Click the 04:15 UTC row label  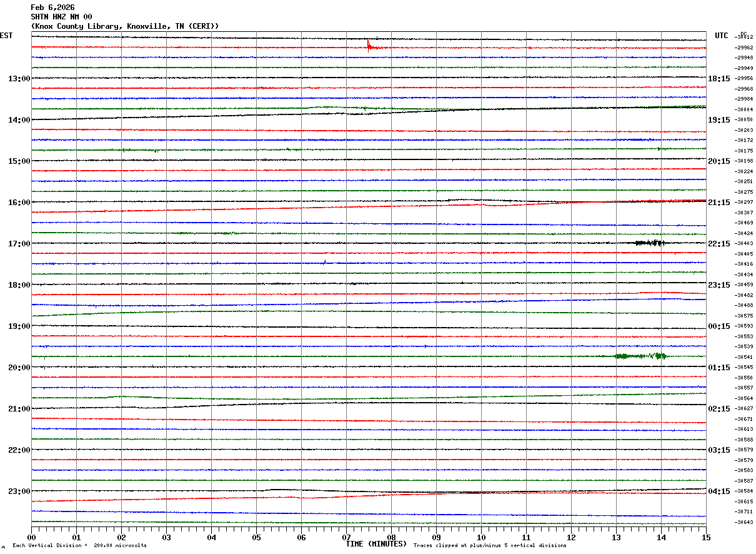(719, 491)
